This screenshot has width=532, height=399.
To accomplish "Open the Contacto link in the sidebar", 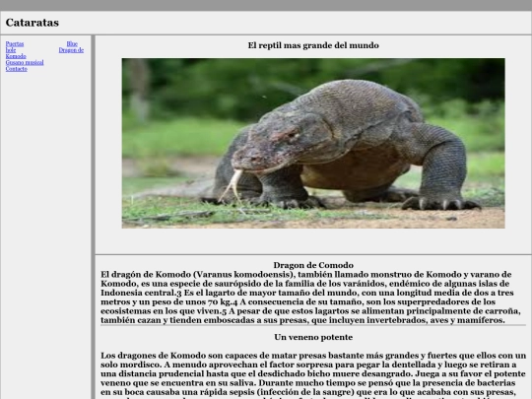I will [17, 69].
